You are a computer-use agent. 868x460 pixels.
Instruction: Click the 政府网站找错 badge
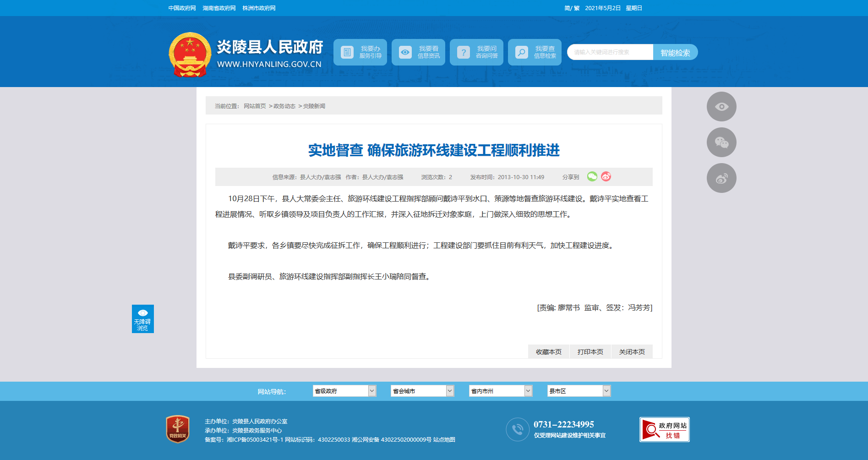coord(664,429)
